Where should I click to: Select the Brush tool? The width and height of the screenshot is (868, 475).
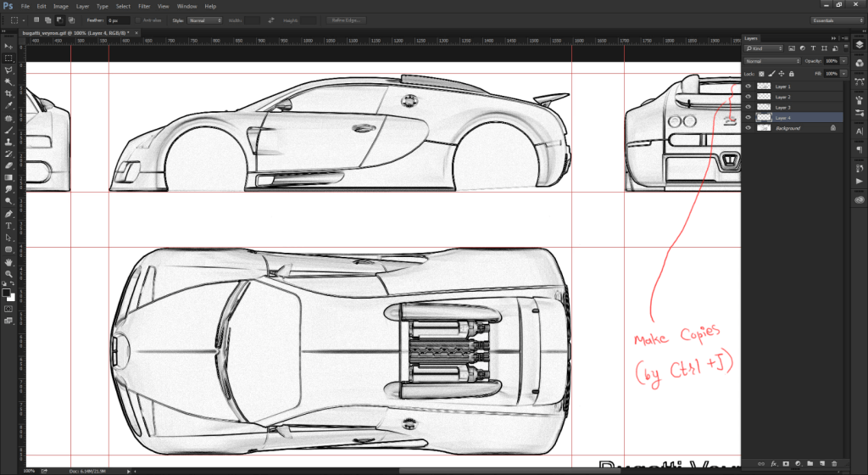pyautogui.click(x=8, y=131)
